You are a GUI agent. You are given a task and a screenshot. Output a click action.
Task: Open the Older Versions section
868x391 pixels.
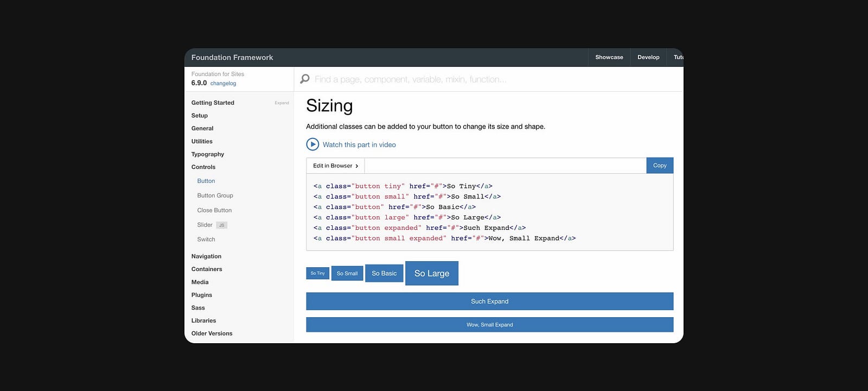coord(212,334)
